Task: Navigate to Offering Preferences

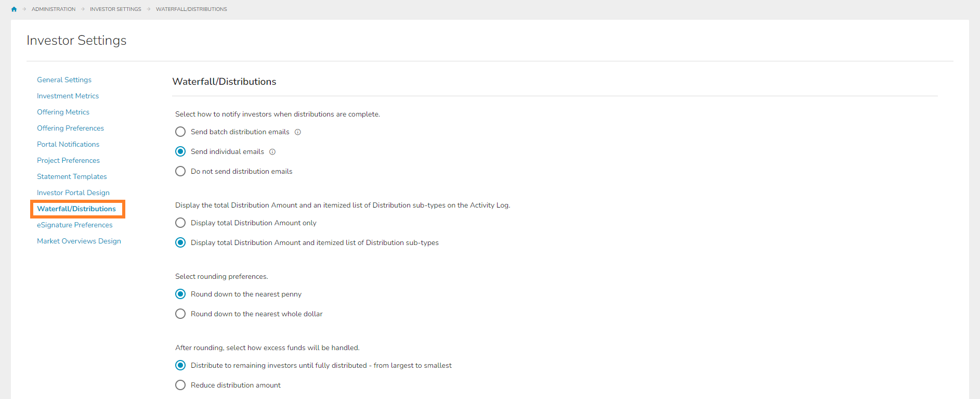Action: [x=70, y=128]
